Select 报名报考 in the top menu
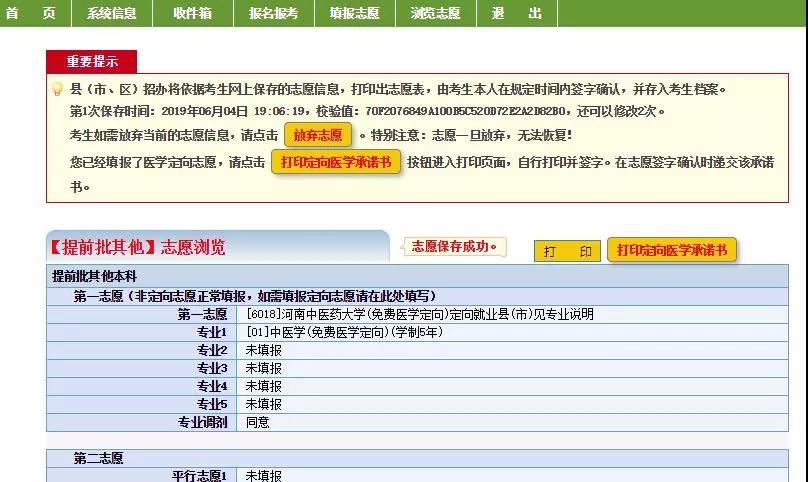 click(274, 13)
